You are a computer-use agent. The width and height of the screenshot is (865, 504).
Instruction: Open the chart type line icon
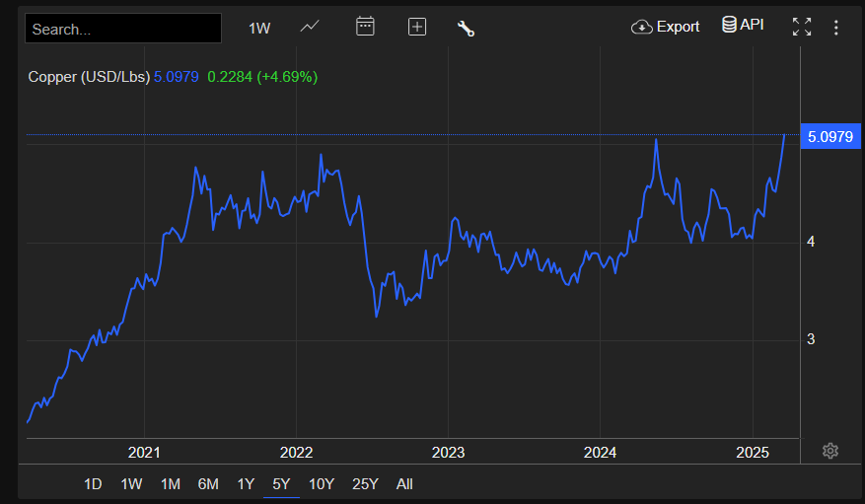(310, 27)
